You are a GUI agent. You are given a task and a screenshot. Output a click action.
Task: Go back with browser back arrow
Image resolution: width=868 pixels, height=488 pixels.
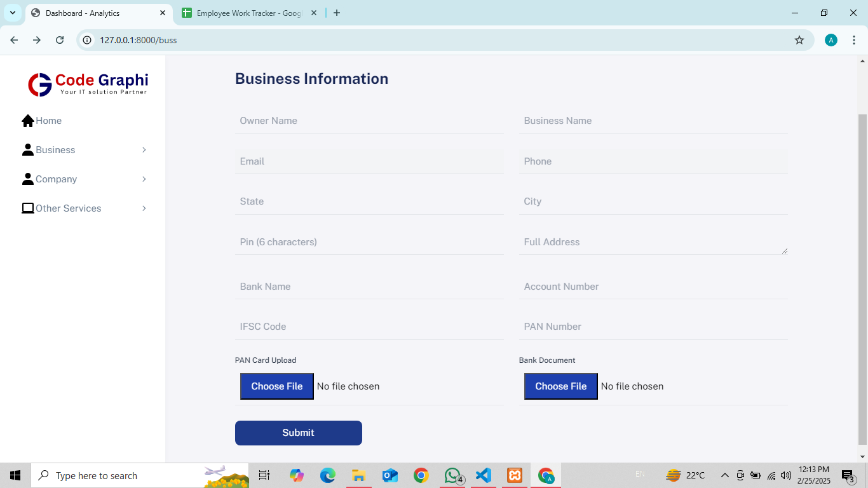click(x=14, y=40)
